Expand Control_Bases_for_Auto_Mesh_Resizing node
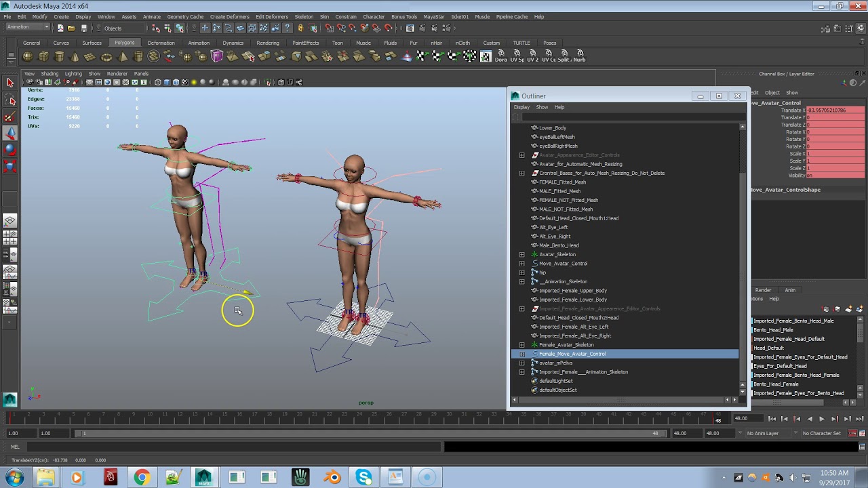The image size is (868, 488). tap(521, 174)
